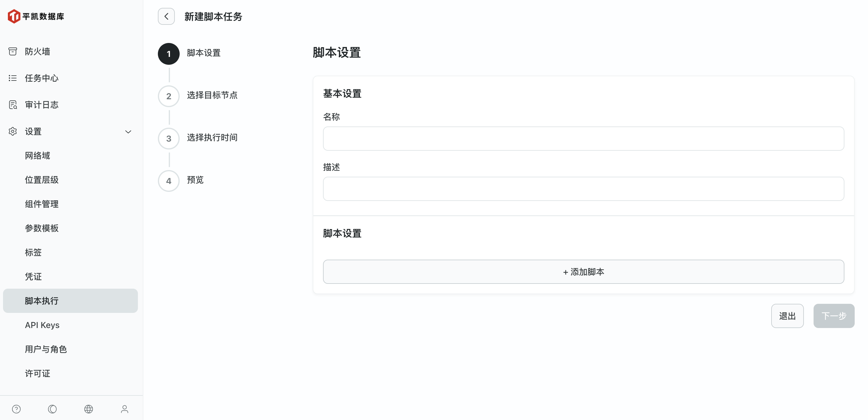Collapse the 设置 settings submenu

coord(128,131)
